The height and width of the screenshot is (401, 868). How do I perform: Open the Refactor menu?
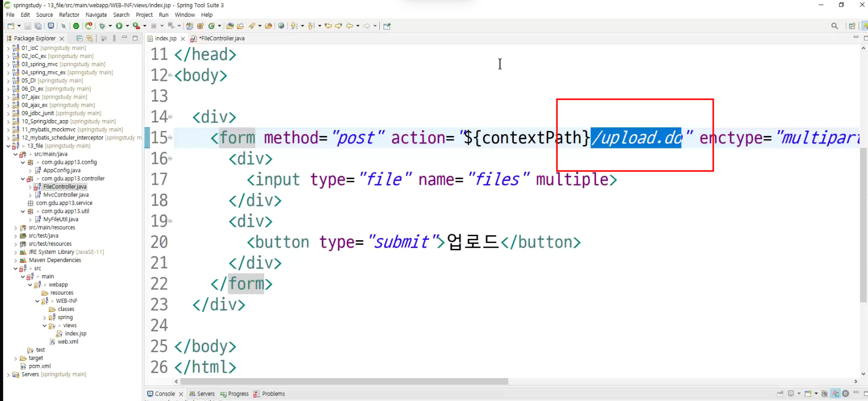[69, 15]
